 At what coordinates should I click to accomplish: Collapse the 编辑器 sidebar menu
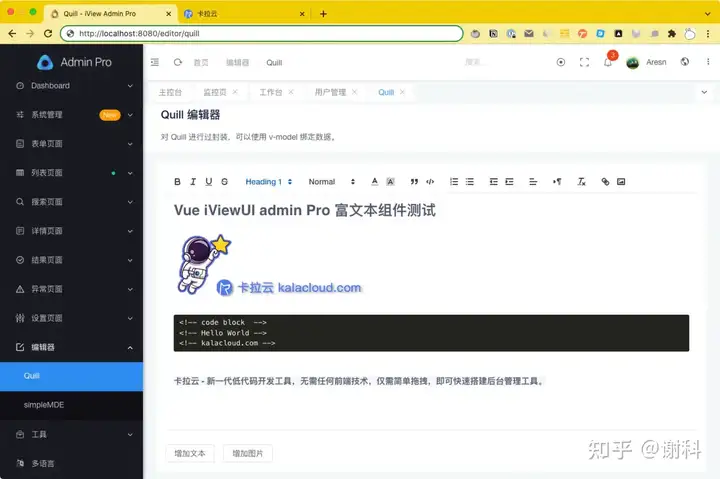[71, 347]
